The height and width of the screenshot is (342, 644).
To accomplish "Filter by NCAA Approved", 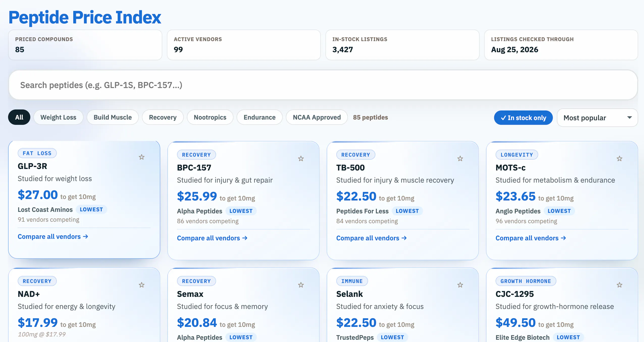I will pyautogui.click(x=317, y=117).
